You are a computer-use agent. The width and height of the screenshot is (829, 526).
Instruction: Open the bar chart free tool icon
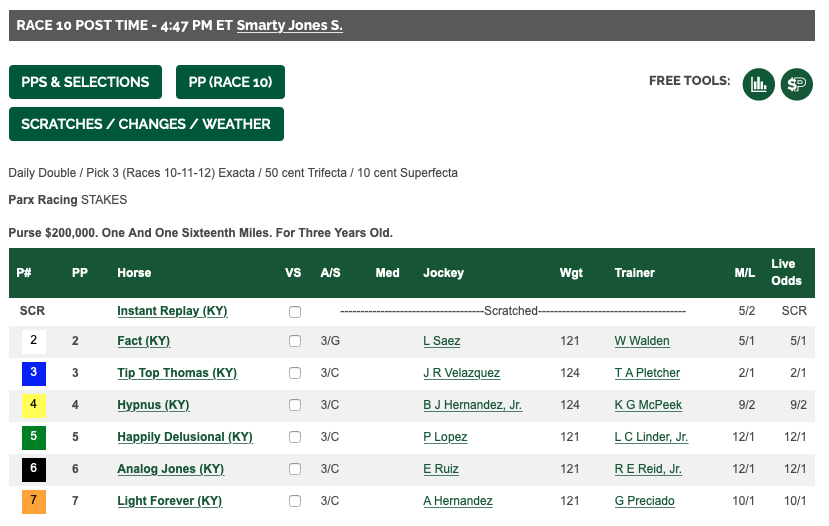coord(758,84)
